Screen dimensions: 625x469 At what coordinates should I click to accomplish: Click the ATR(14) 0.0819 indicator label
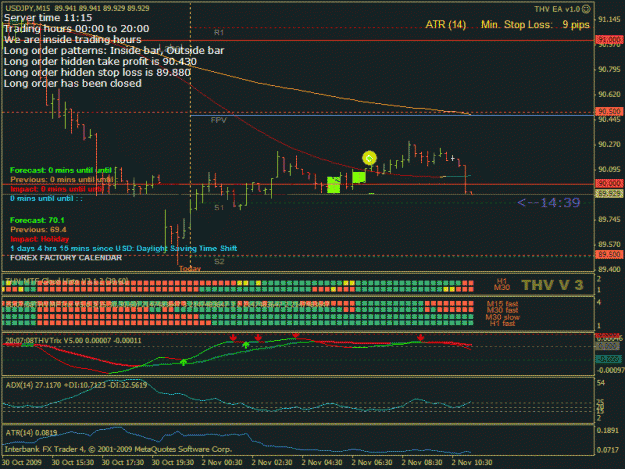click(31, 432)
